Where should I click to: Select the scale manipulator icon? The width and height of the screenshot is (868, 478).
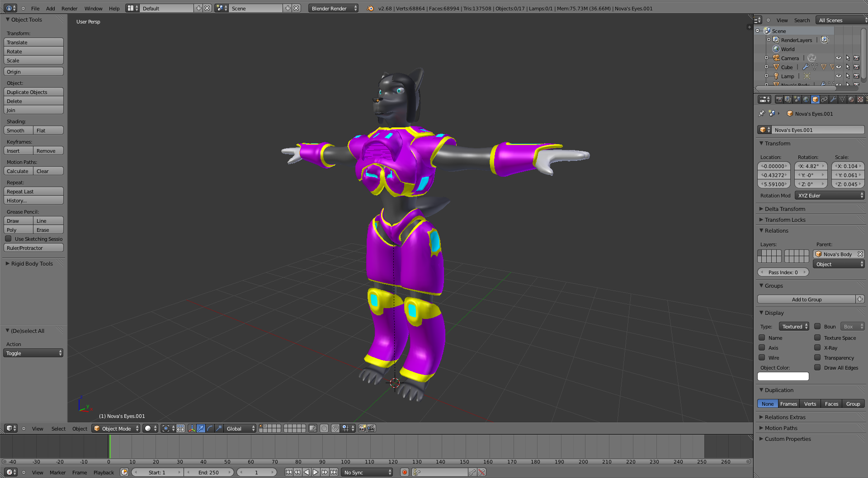click(x=219, y=428)
